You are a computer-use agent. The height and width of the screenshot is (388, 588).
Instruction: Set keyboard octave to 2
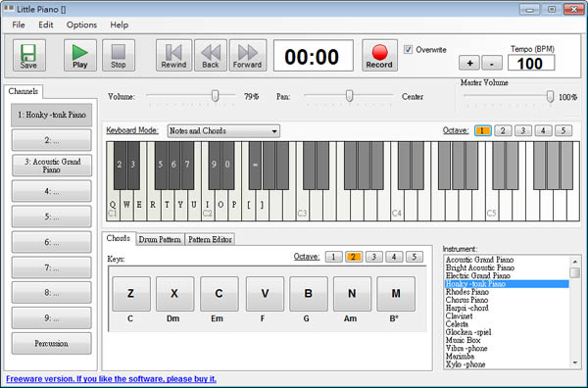pos(503,130)
